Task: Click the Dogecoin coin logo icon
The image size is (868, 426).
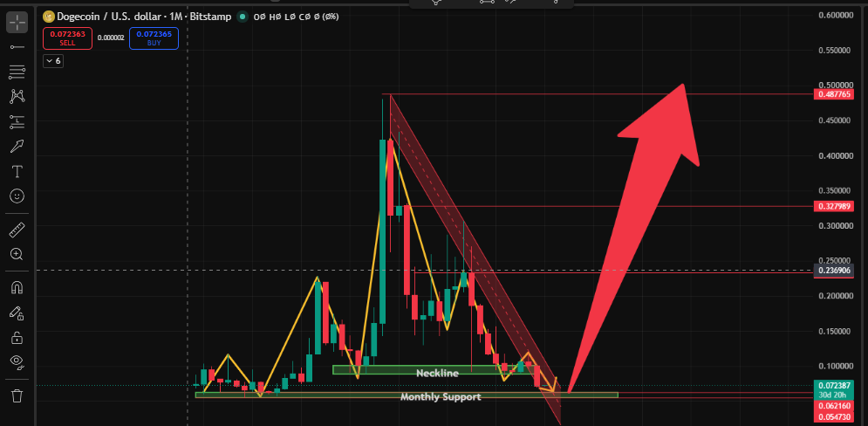Action: (x=48, y=17)
